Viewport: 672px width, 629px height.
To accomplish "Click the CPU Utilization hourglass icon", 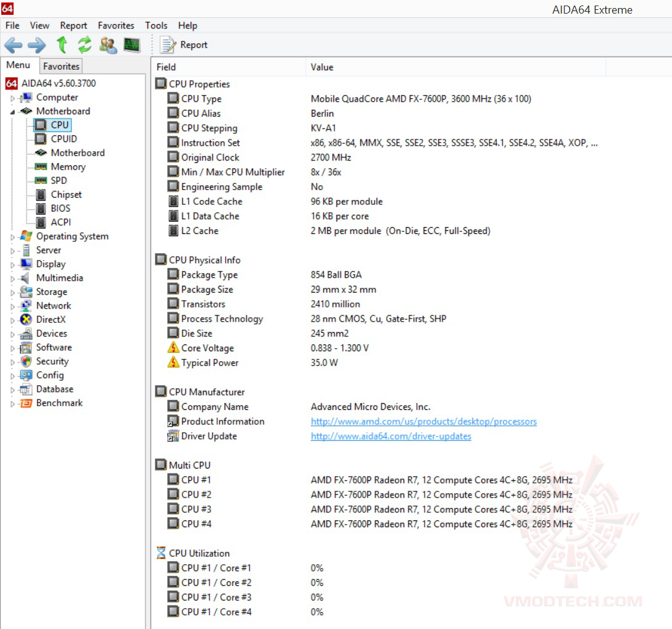I will coord(161,552).
